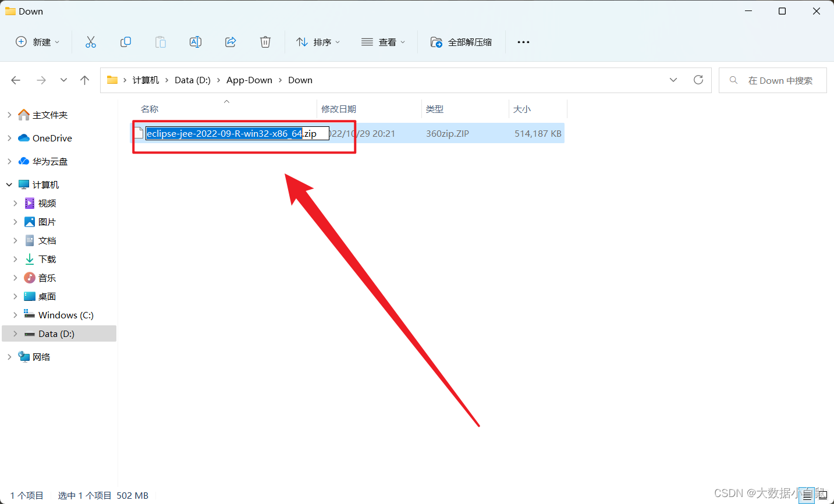Expand the 文档 tree node

coord(15,241)
